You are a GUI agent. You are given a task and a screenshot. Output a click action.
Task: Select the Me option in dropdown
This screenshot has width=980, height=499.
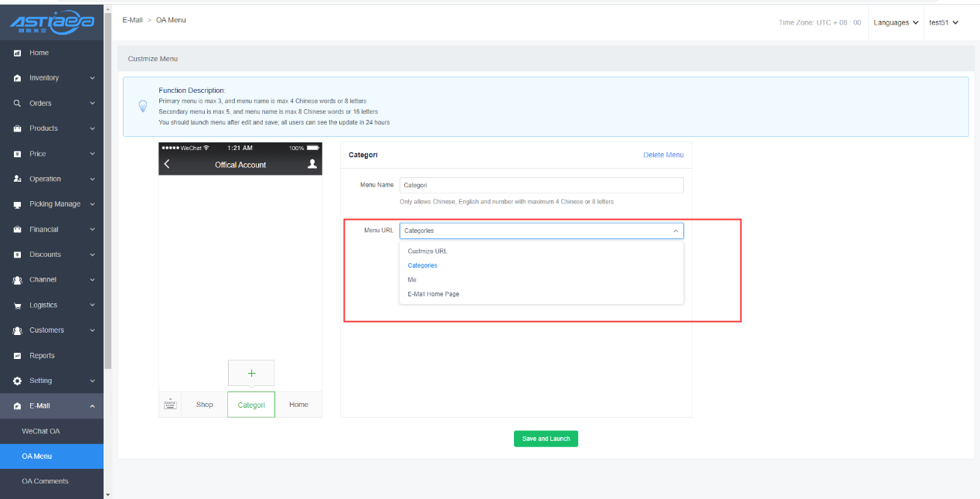[412, 280]
